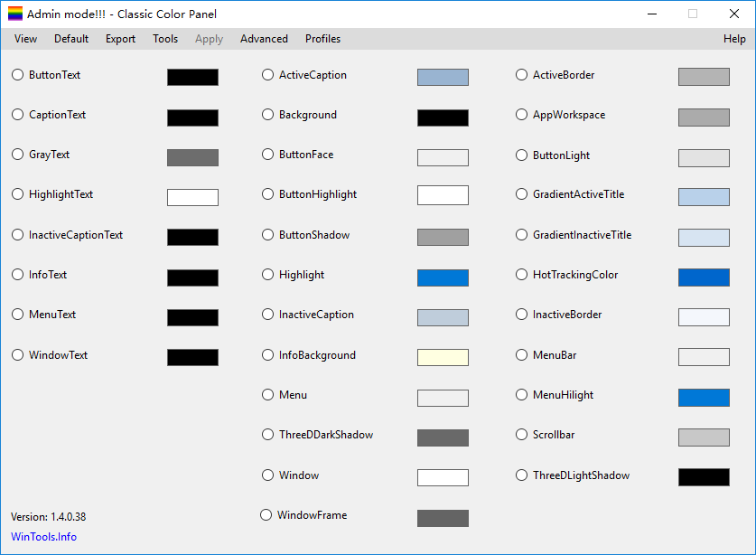Open the Help menu
This screenshot has height=555, width=756.
coord(734,39)
